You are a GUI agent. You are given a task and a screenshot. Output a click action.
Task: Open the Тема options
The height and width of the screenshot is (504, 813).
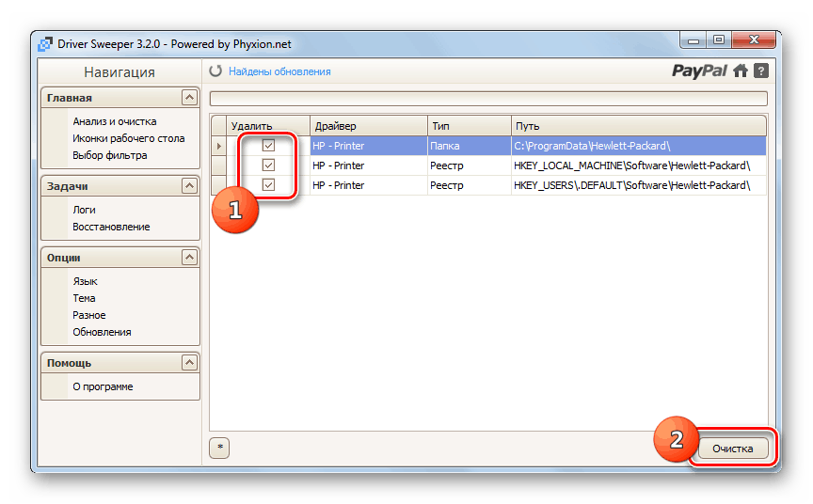(84, 298)
